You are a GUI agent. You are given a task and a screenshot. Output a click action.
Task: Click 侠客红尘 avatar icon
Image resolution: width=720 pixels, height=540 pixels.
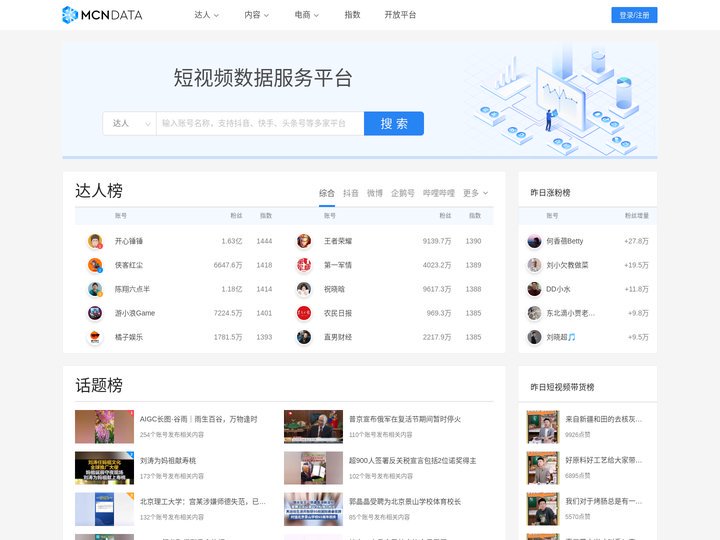tap(95, 265)
